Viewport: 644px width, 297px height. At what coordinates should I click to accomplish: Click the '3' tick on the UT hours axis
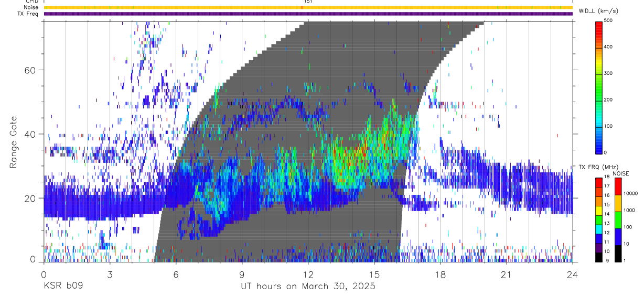110,274
